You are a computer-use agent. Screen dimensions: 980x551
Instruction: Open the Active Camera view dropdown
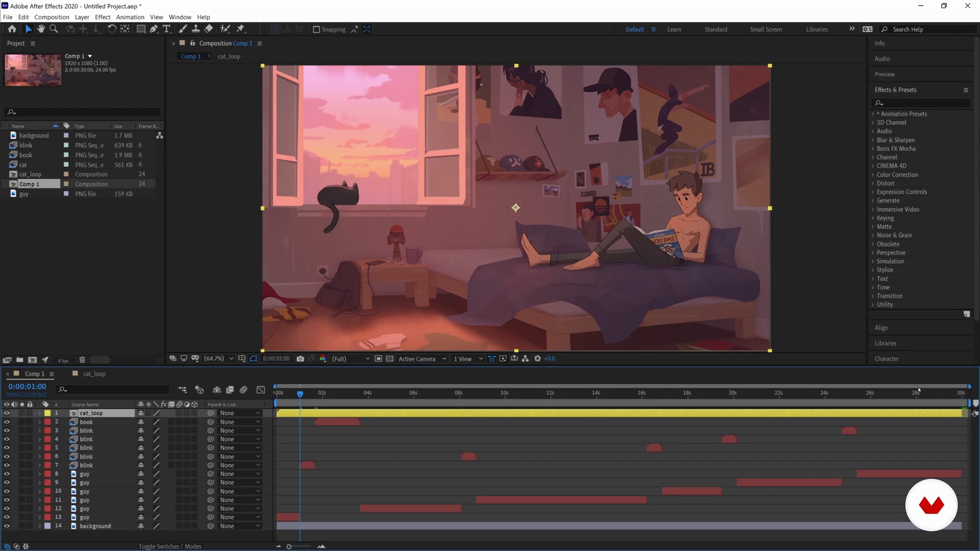[x=422, y=359]
